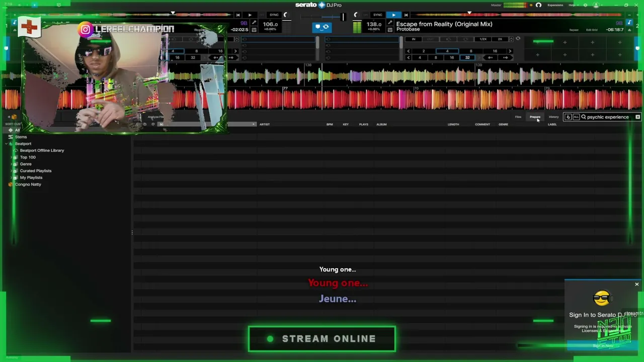
Task: Play the left deck
Action: pos(250,15)
